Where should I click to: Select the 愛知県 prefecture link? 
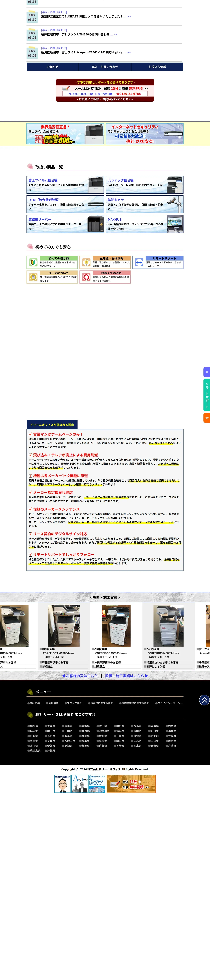[x=102, y=736]
